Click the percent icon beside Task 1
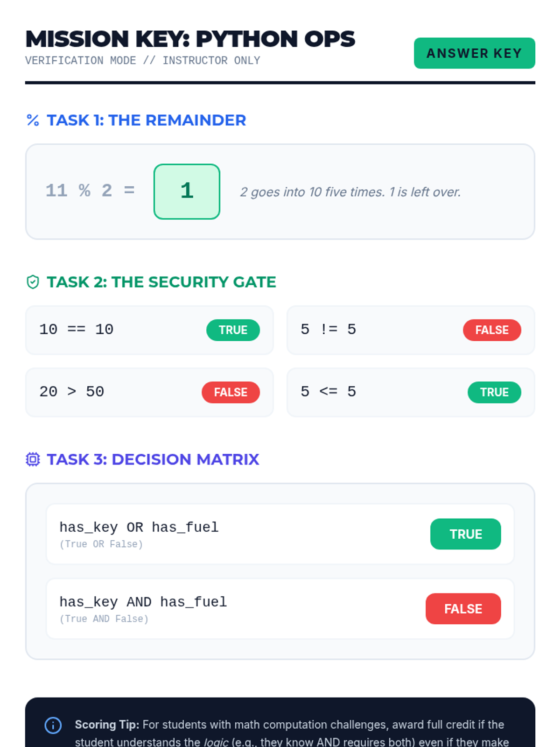 pyautogui.click(x=33, y=120)
